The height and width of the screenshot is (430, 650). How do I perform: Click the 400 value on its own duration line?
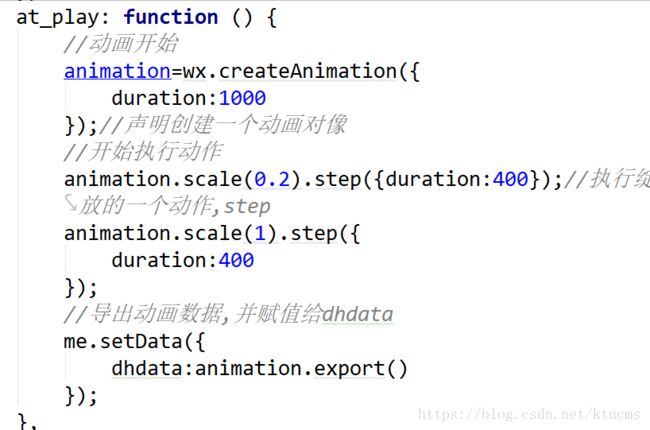click(x=235, y=261)
